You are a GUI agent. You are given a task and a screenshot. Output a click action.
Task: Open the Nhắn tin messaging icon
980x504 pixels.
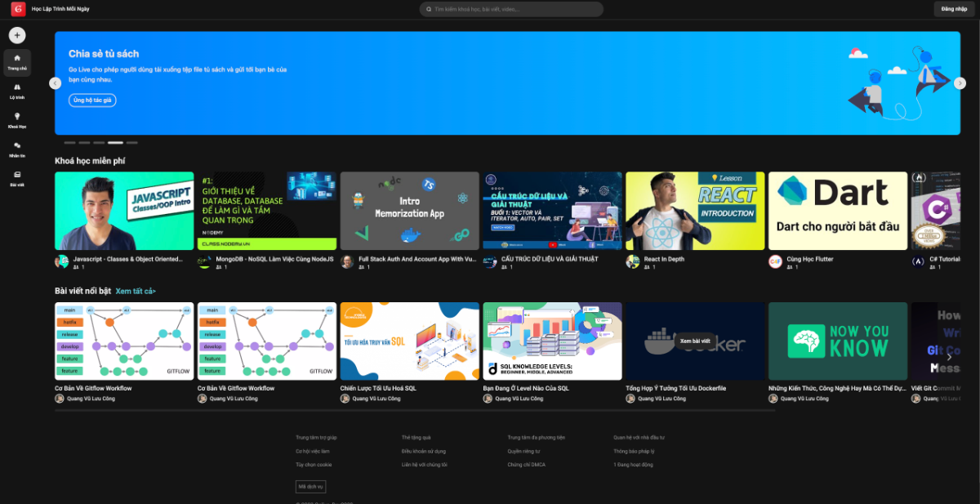[x=17, y=147]
